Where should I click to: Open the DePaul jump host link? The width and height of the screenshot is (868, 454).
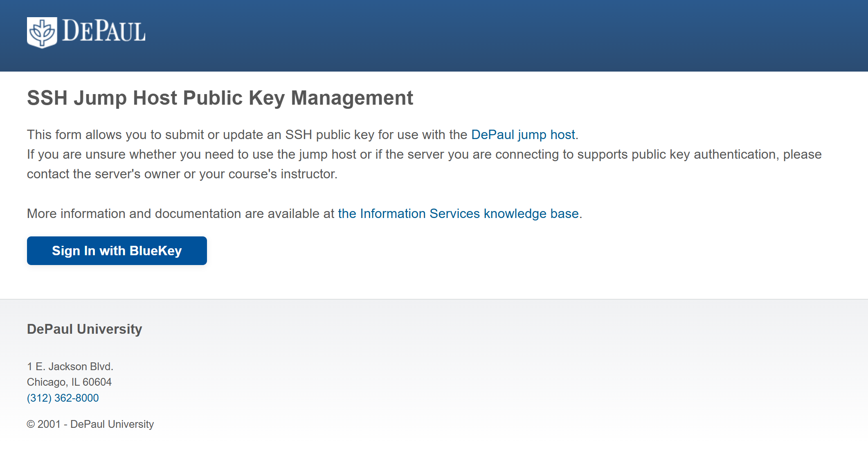click(523, 135)
